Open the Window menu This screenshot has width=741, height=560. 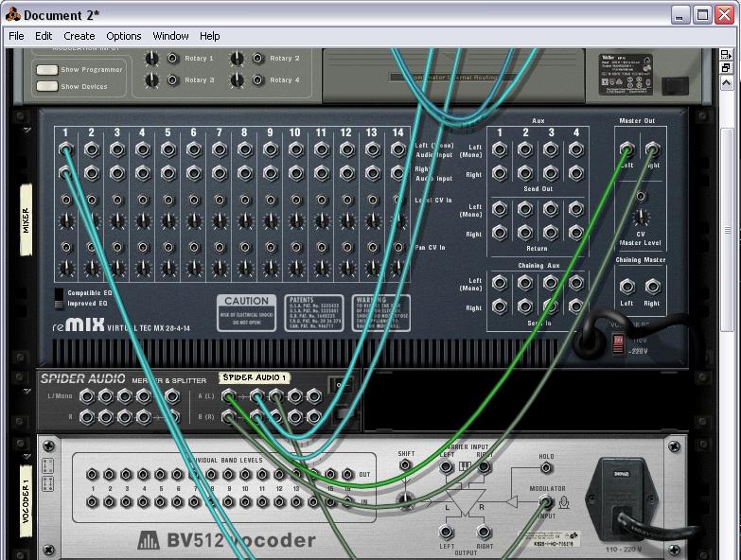coord(170,36)
